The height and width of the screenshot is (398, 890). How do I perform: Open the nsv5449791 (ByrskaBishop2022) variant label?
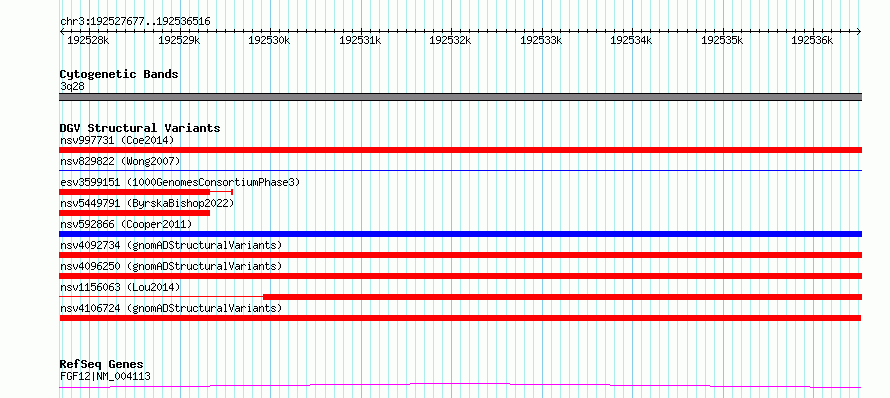click(146, 203)
